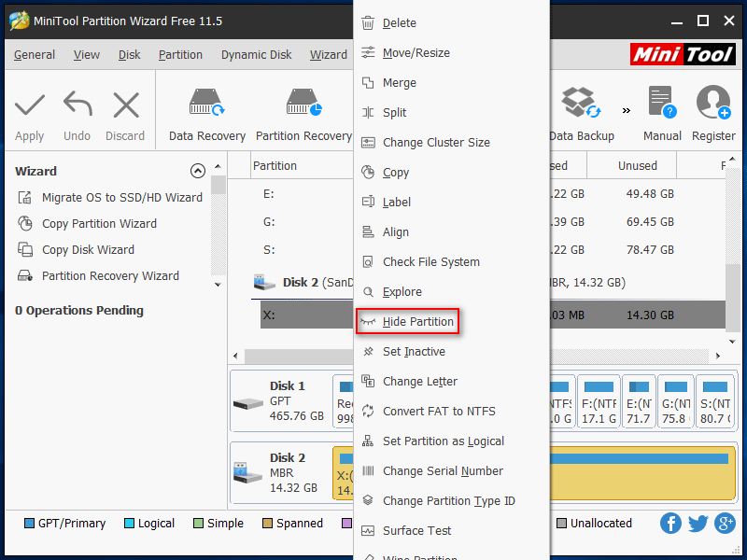Click the Merge icon in context menu
Viewport: 747px width, 560px height.
pos(368,82)
